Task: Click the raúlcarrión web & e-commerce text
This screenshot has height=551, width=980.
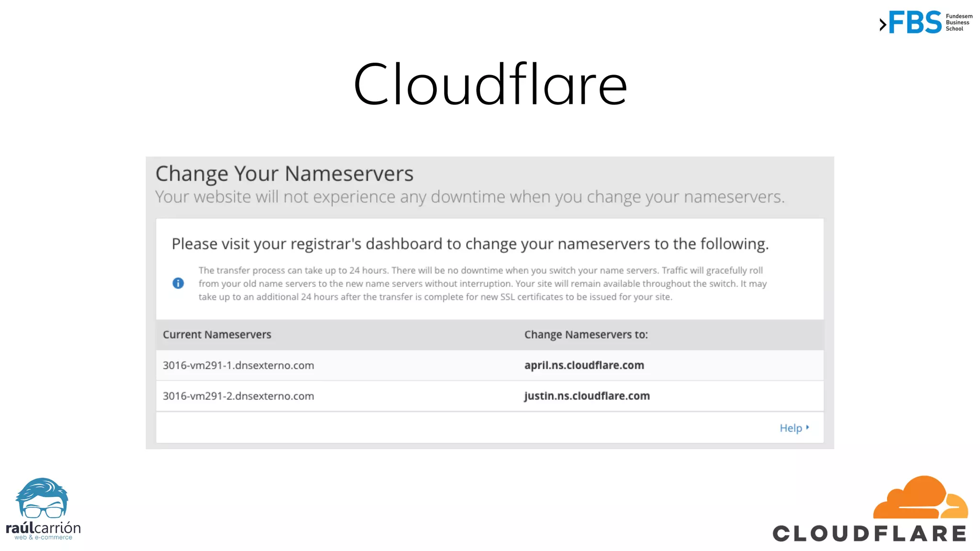Action: 43,531
